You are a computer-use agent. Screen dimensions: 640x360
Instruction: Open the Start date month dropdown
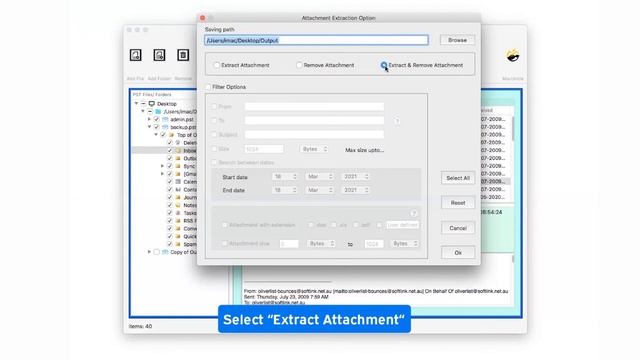pyautogui.click(x=320, y=177)
